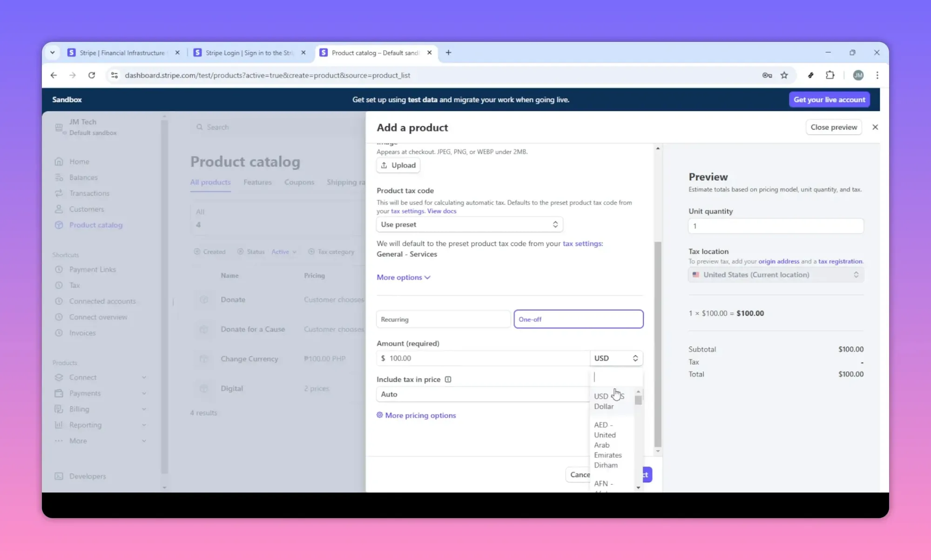Expand the currency selector showing USD
931x560 pixels.
pyautogui.click(x=616, y=358)
